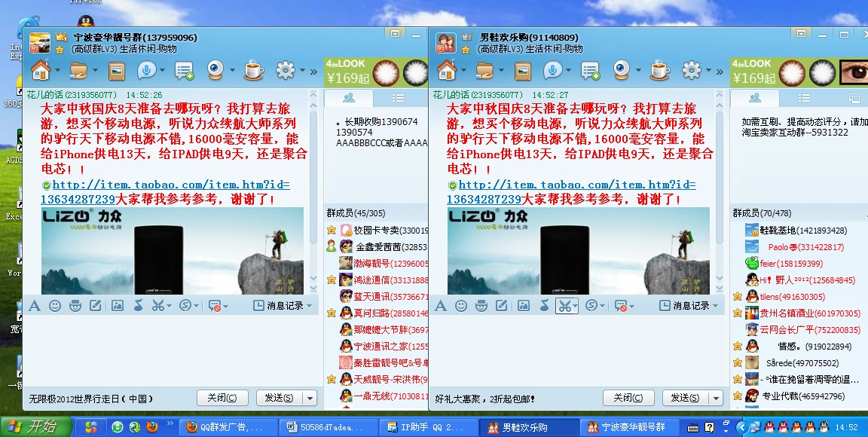Expand webcam options arrow in 男鞋欢乐购 window

[x=638, y=71]
